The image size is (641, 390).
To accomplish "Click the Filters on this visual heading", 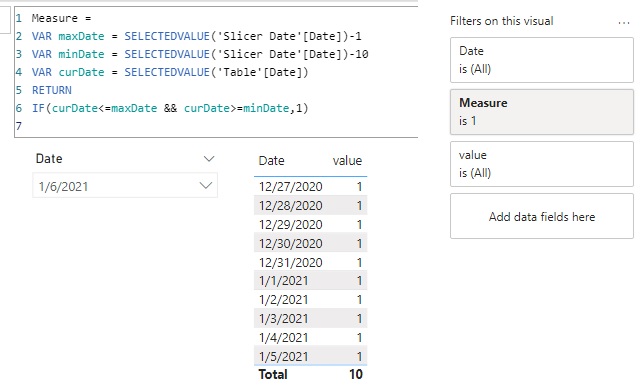I will coord(502,21).
